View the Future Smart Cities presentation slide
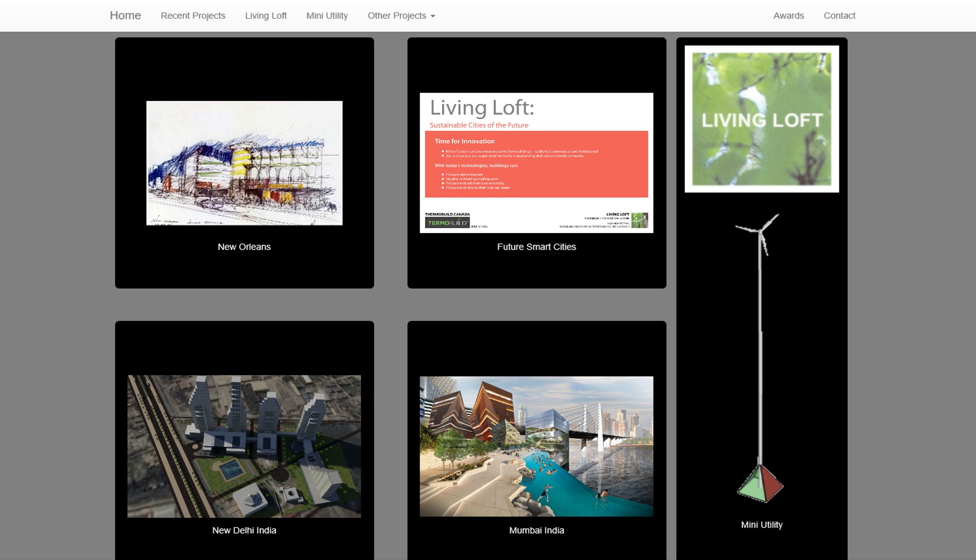 pyautogui.click(x=536, y=162)
